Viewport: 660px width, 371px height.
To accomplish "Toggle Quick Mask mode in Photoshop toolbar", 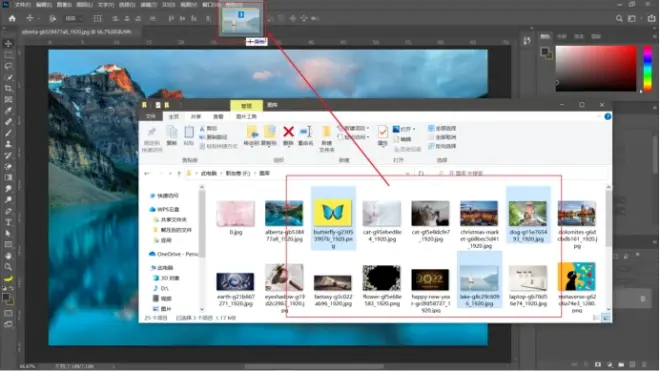I will [x=8, y=313].
